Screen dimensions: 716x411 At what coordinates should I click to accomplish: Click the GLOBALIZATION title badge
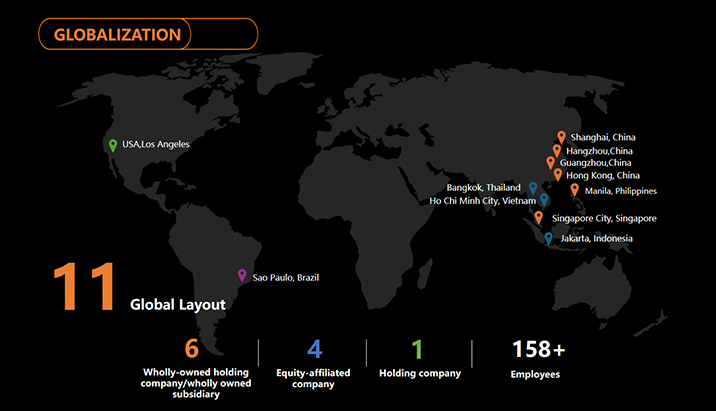point(148,34)
